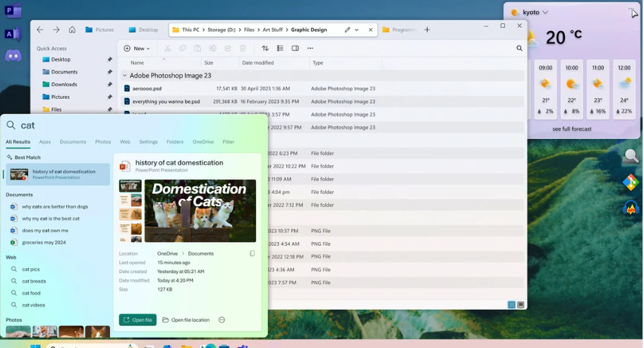Sort by the Name column header
The image size is (644, 348).
pos(137,63)
